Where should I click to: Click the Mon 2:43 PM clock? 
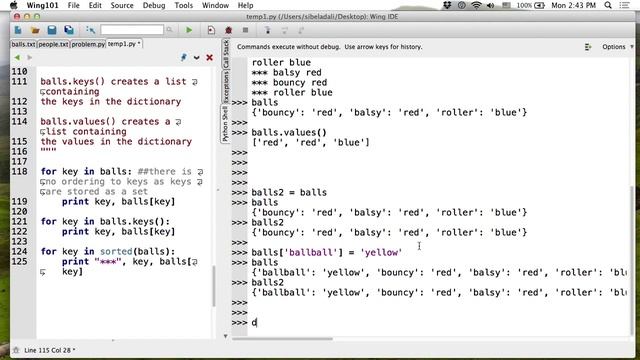573,5
